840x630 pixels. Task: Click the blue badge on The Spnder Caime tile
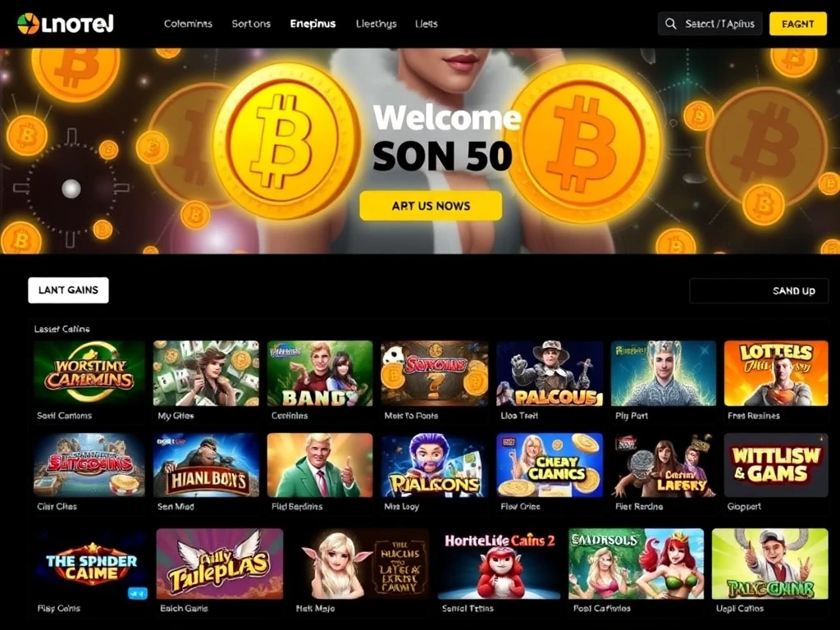[x=138, y=593]
